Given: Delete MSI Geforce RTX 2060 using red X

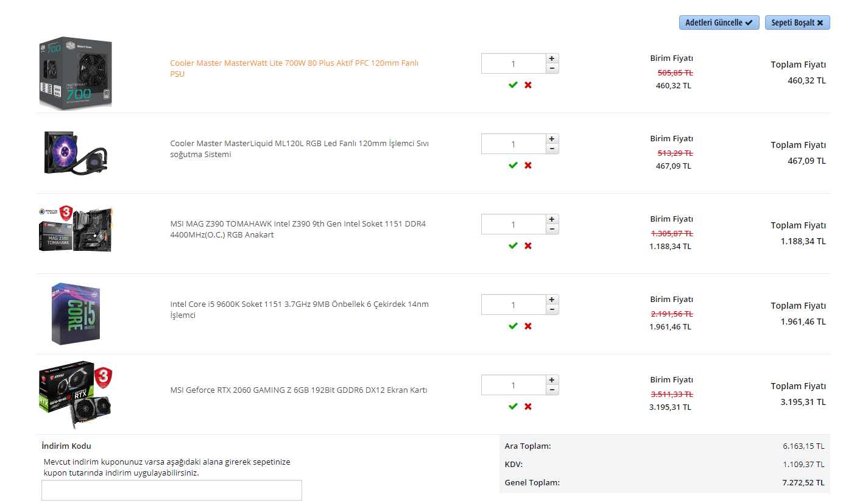Looking at the screenshot, I should point(528,406).
